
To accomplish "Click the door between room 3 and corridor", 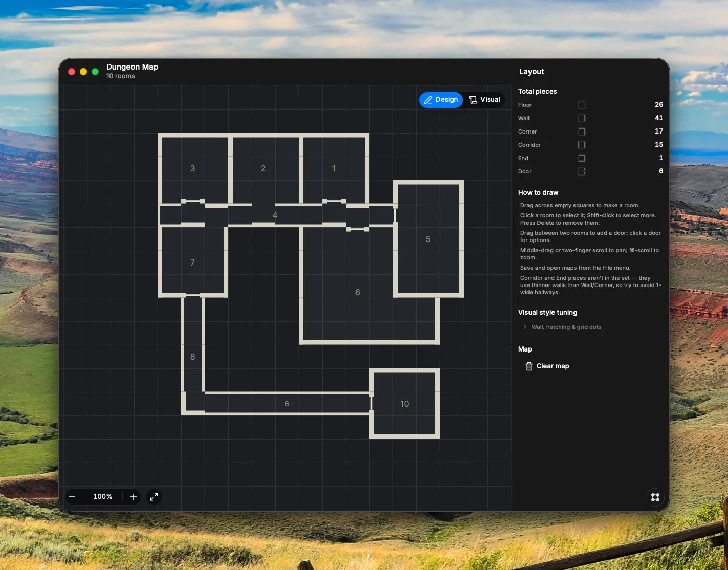I will [193, 202].
